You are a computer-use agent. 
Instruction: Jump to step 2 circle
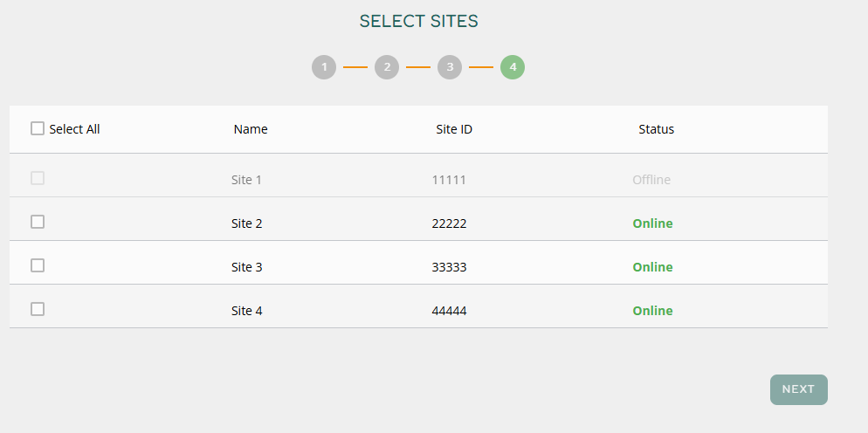point(387,67)
